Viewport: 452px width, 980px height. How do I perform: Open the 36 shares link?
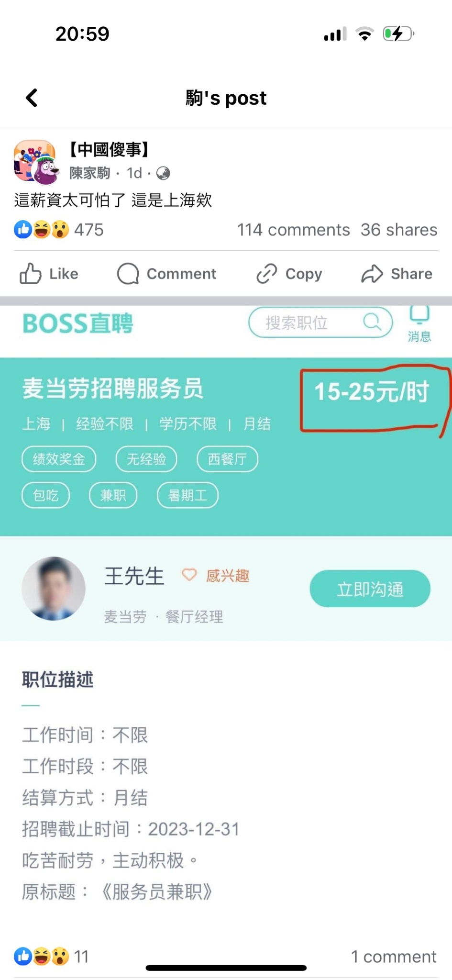coord(399,230)
